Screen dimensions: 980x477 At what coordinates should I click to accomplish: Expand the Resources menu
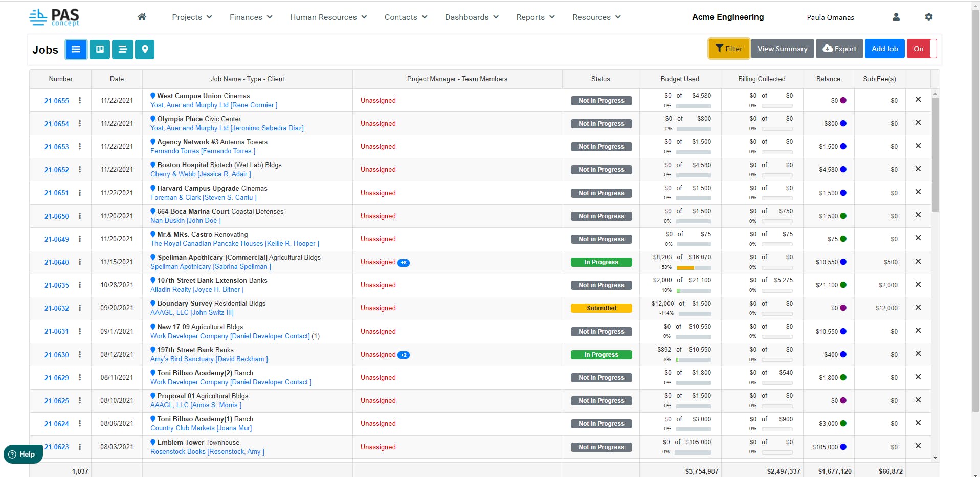point(596,17)
